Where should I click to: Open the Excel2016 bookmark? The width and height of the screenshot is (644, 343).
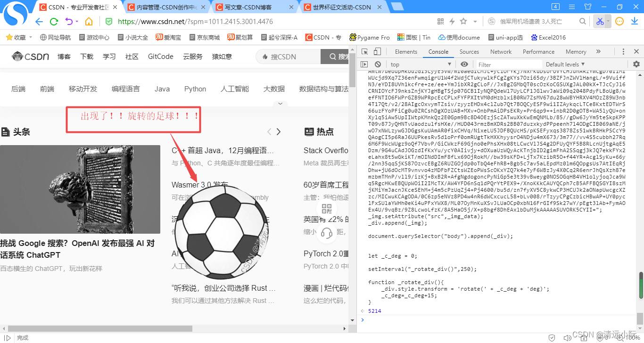(x=548, y=38)
